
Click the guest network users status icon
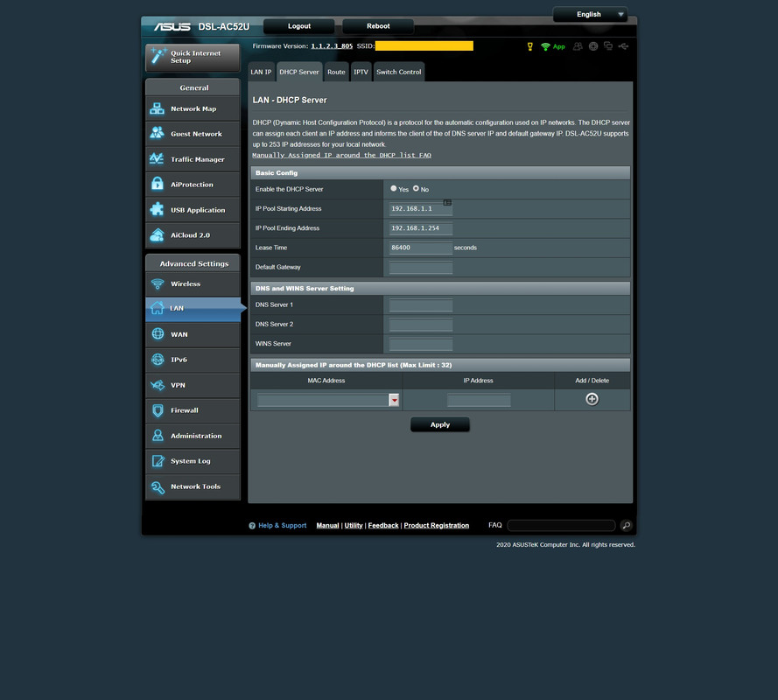[578, 46]
